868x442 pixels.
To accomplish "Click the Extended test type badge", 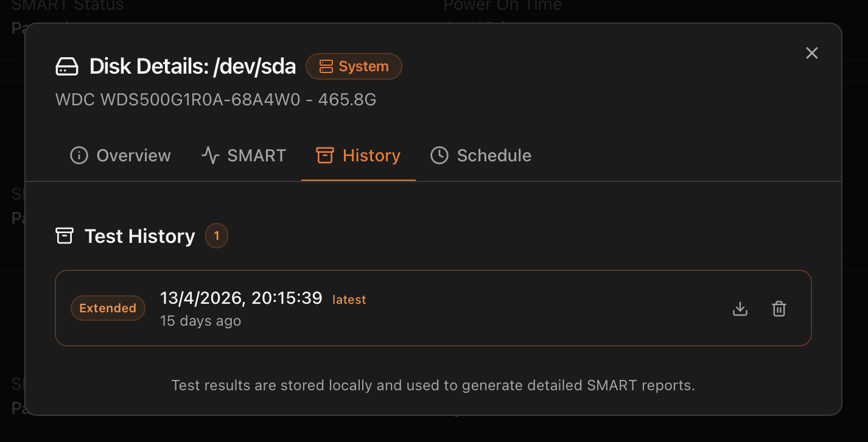I will 108,308.
